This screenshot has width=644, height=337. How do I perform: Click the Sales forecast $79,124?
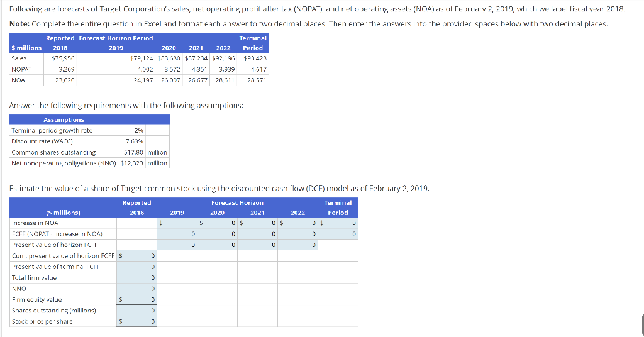point(142,58)
